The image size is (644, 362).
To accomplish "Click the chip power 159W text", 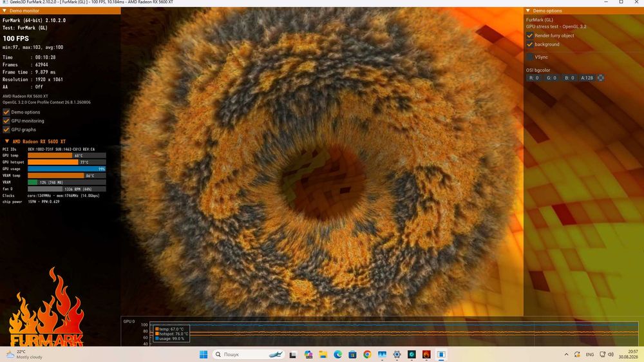I will (31, 202).
